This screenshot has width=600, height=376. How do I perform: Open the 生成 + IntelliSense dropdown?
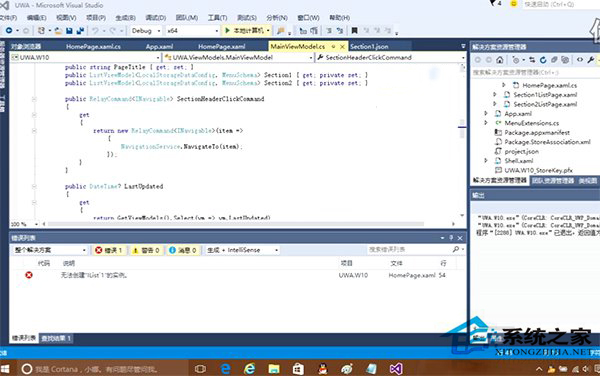242,250
